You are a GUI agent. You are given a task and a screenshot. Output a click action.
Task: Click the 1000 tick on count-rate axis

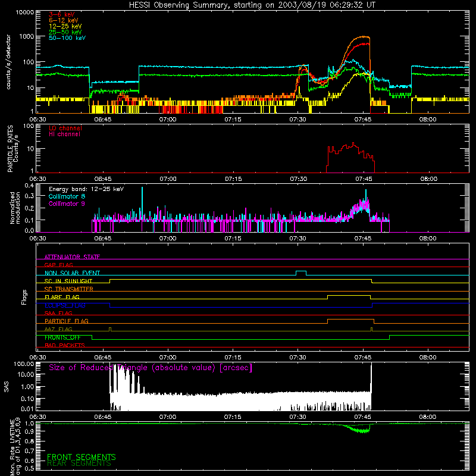click(x=27, y=36)
